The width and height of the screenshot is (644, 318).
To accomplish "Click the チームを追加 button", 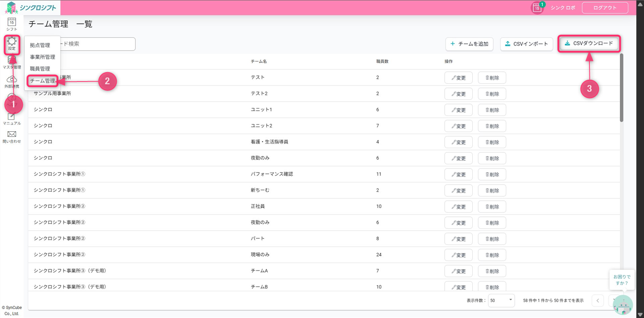I will [x=469, y=44].
